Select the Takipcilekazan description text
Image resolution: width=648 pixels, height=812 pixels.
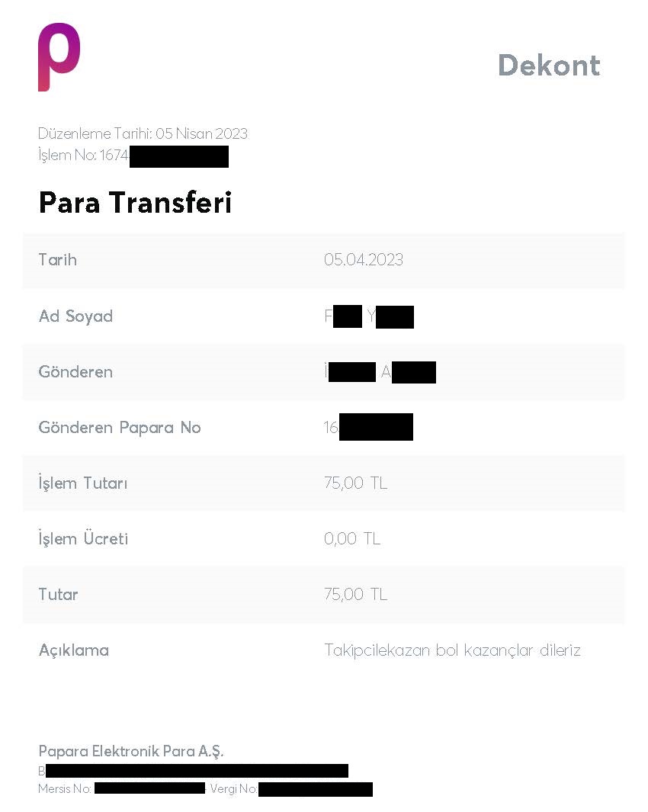(x=452, y=650)
